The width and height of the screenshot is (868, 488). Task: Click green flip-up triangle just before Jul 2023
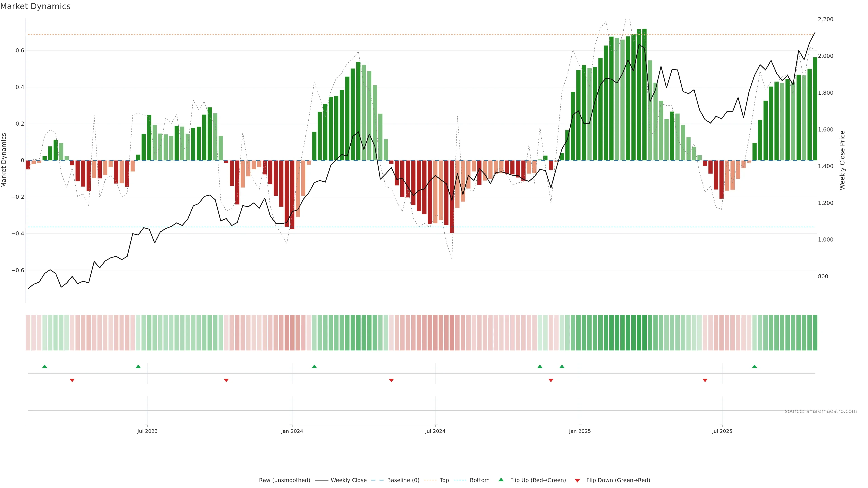[138, 366]
